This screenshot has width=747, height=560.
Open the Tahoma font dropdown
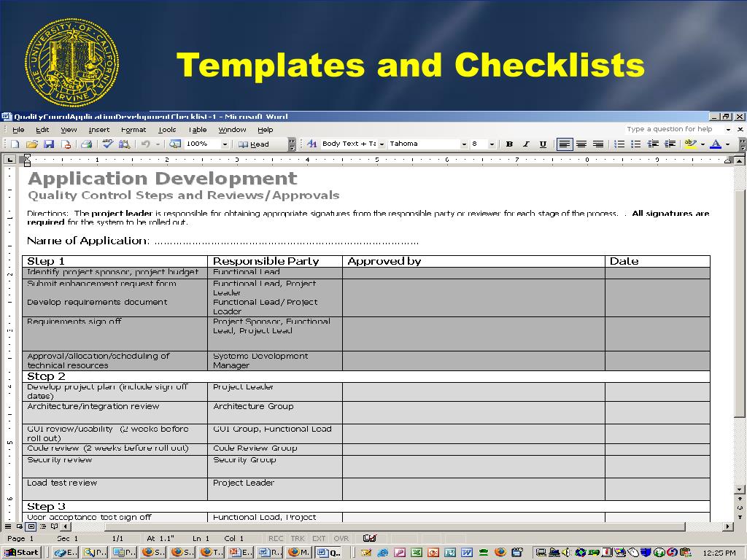point(463,144)
